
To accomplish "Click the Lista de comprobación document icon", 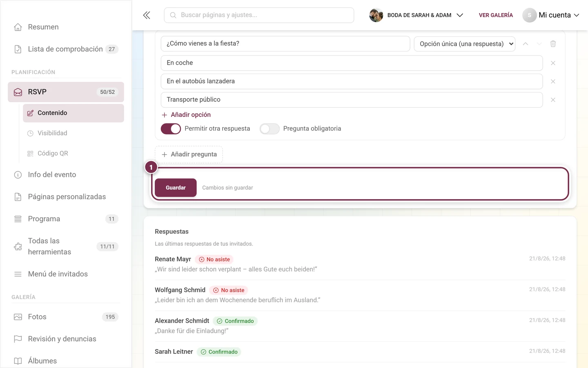I will [x=18, y=49].
